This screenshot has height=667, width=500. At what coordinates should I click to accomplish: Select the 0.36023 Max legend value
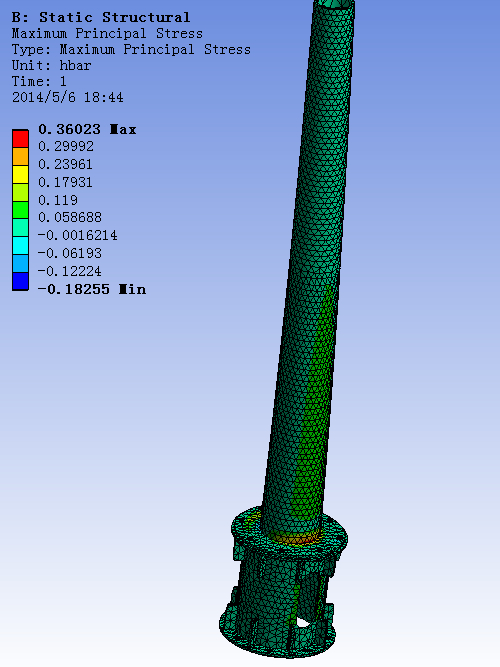click(87, 129)
